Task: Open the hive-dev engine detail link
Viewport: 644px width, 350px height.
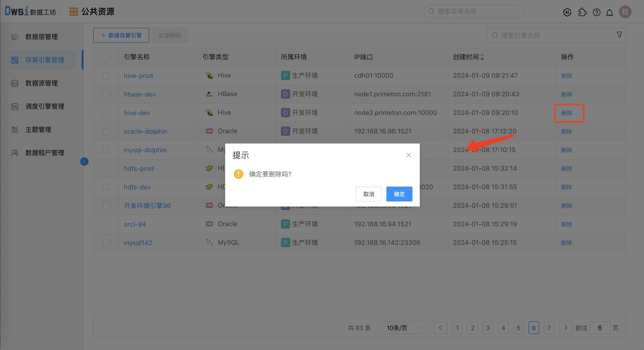Action: click(x=137, y=113)
